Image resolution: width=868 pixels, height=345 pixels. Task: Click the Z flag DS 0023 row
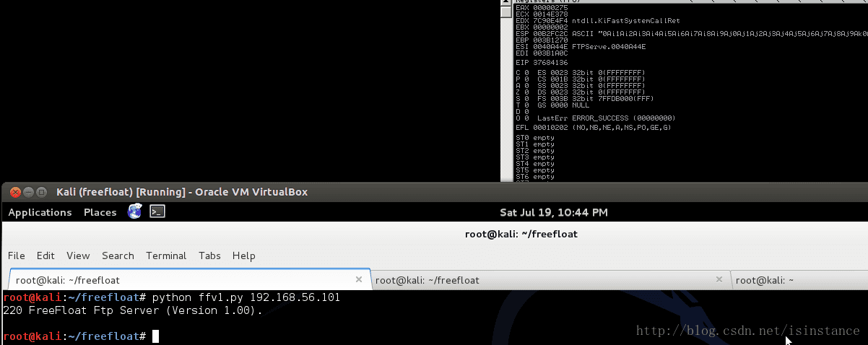coord(581,92)
